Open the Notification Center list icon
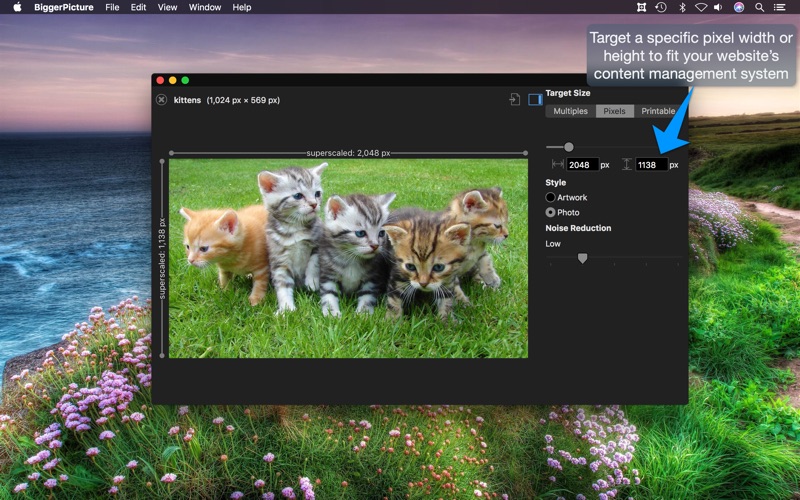This screenshot has width=800, height=500. (x=781, y=7)
